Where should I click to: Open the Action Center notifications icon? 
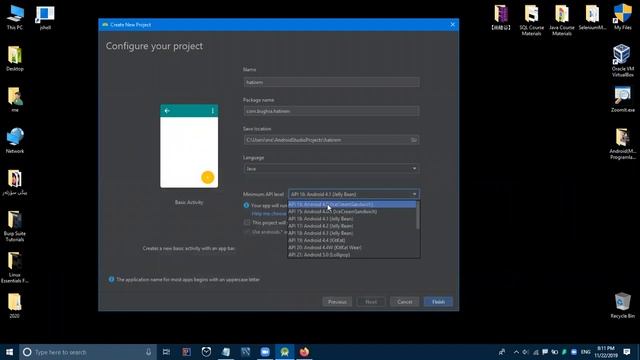click(x=627, y=352)
